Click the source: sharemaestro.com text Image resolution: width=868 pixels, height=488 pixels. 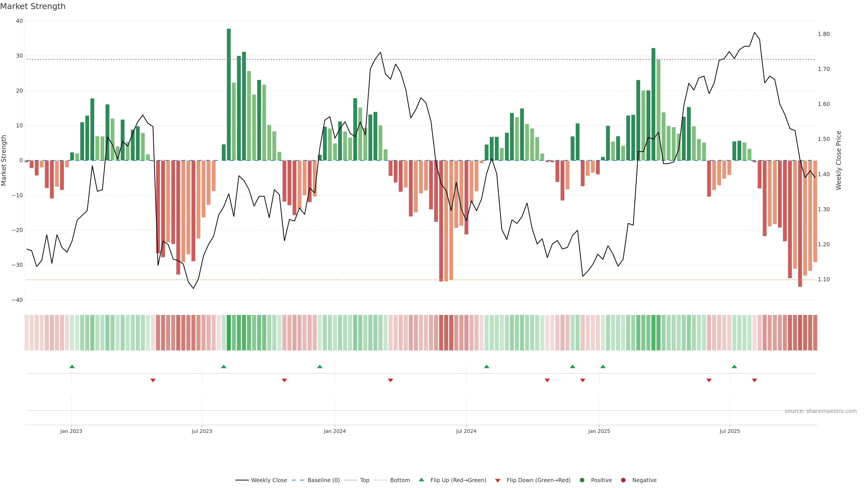tap(821, 411)
